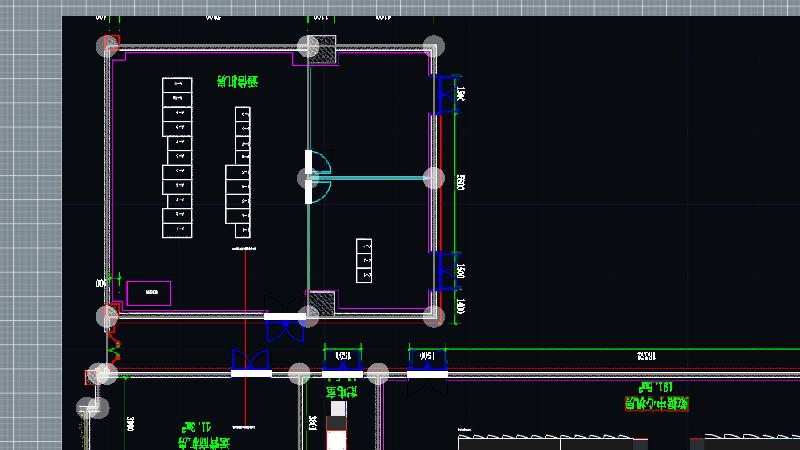The image size is (800, 450).
Task: Select the green room label at the top
Action: click(238, 82)
